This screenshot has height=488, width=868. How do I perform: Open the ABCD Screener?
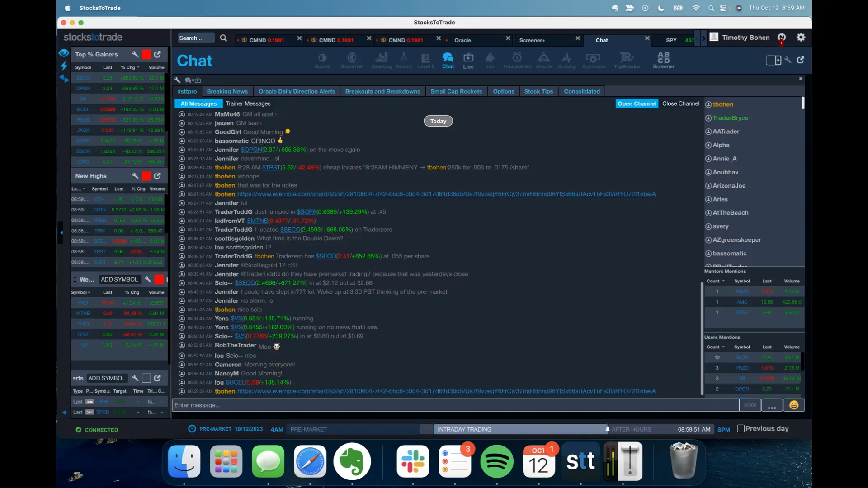663,59
